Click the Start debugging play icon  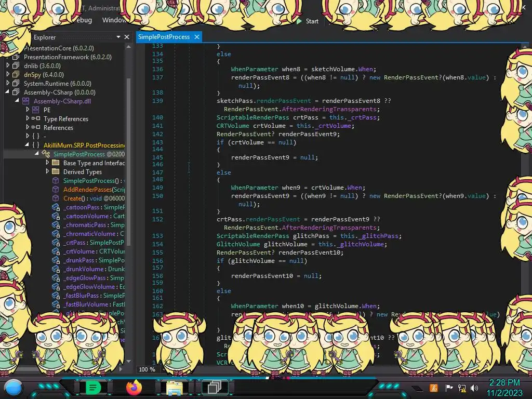click(x=299, y=21)
